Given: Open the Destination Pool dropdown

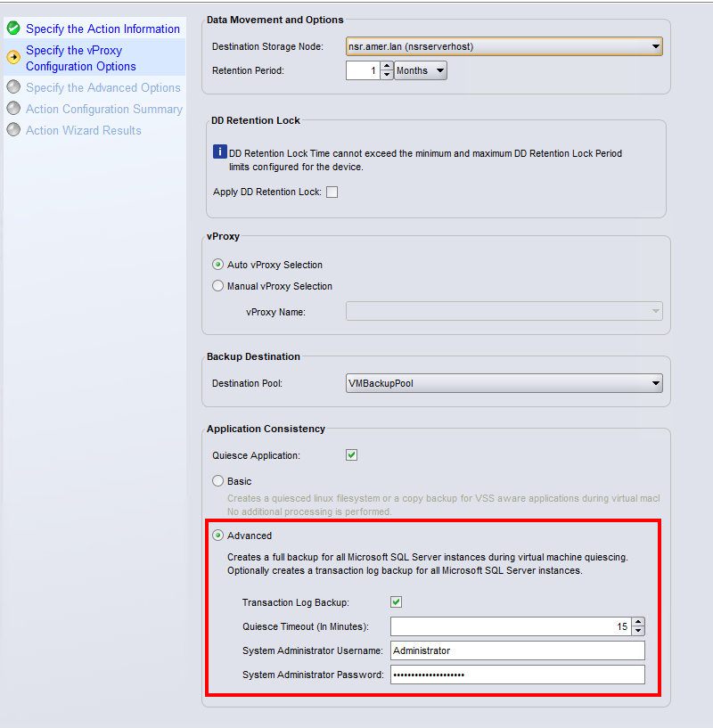Looking at the screenshot, I should tap(655, 382).
